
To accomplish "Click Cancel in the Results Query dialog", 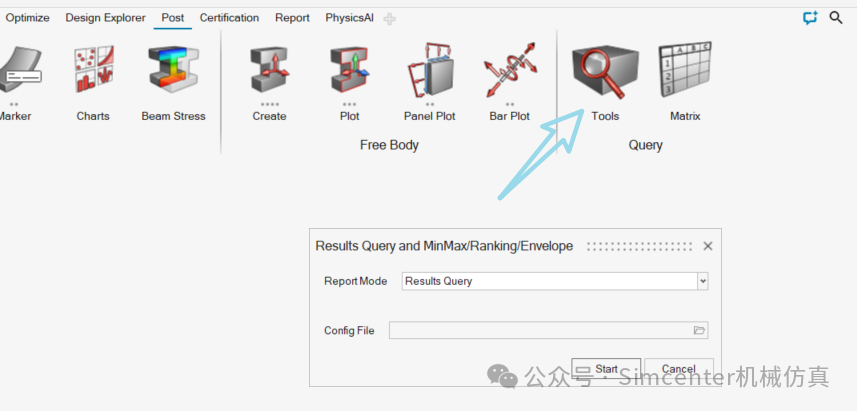I will pyautogui.click(x=679, y=369).
